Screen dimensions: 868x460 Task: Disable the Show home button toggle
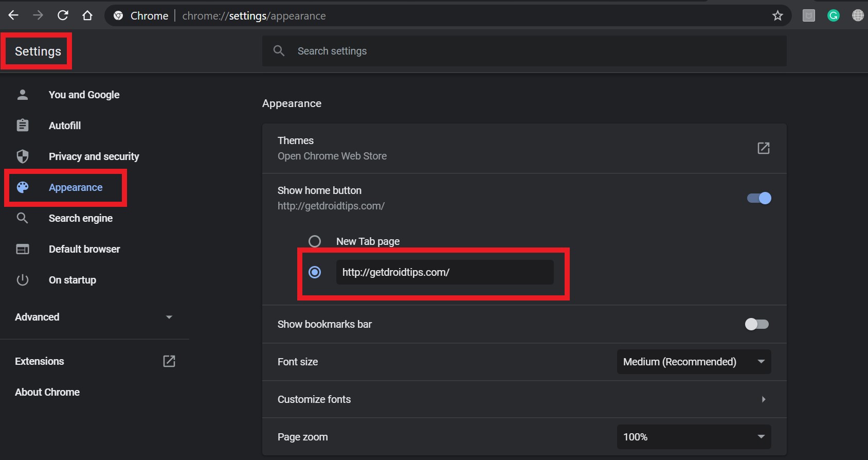click(x=759, y=198)
